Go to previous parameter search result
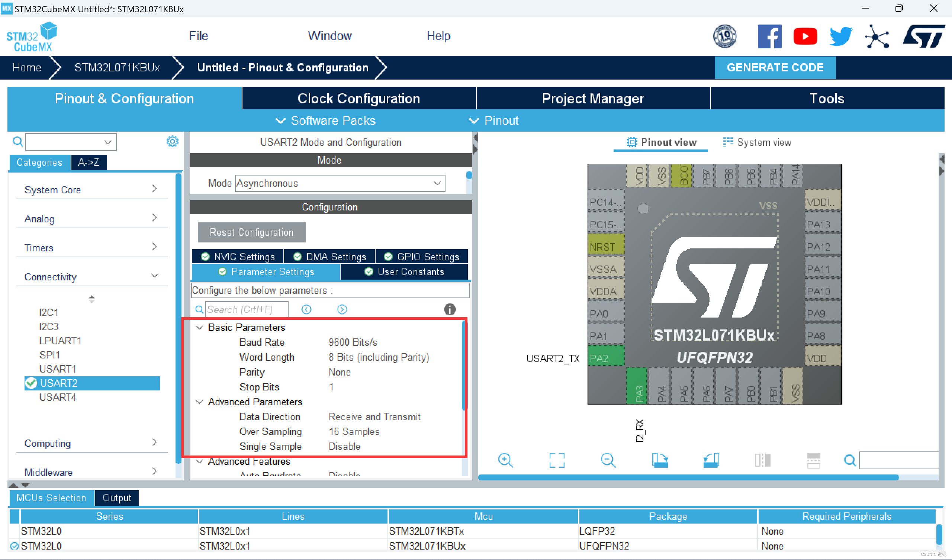This screenshot has width=952, height=560. [x=306, y=309]
